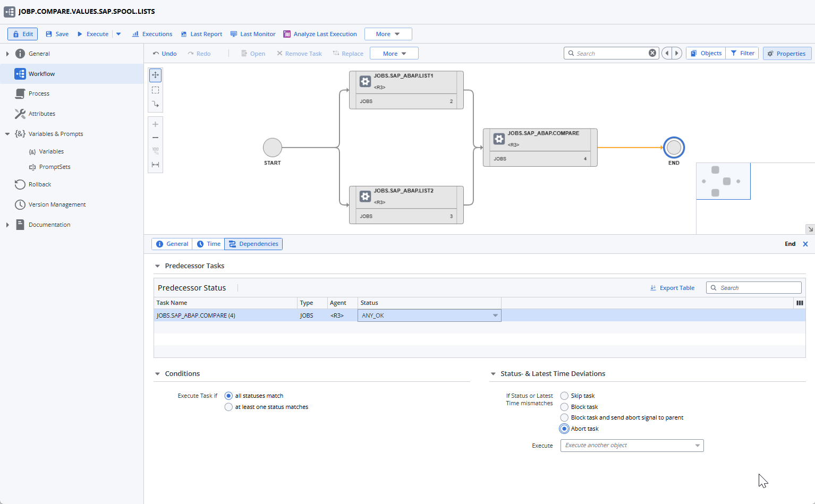Enable Skip task for status mismatches
The height and width of the screenshot is (504, 815).
(x=564, y=396)
